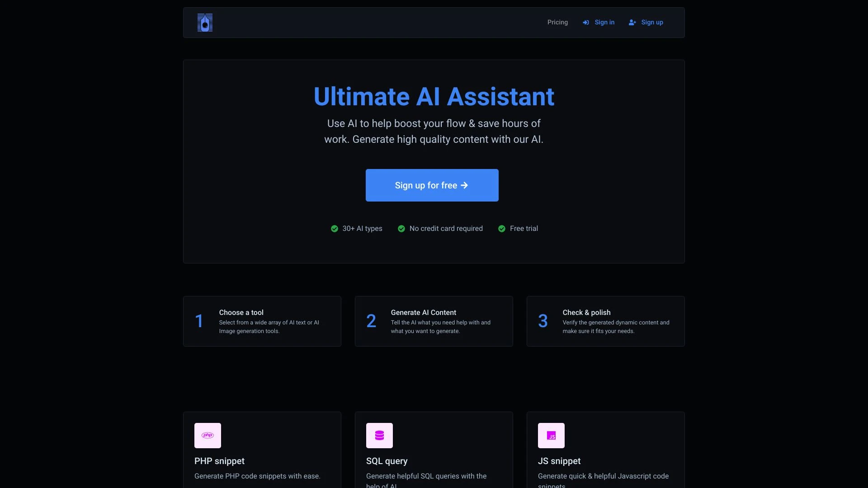This screenshot has width=868, height=488.
Task: Click the Sign up link
Action: 652,22
